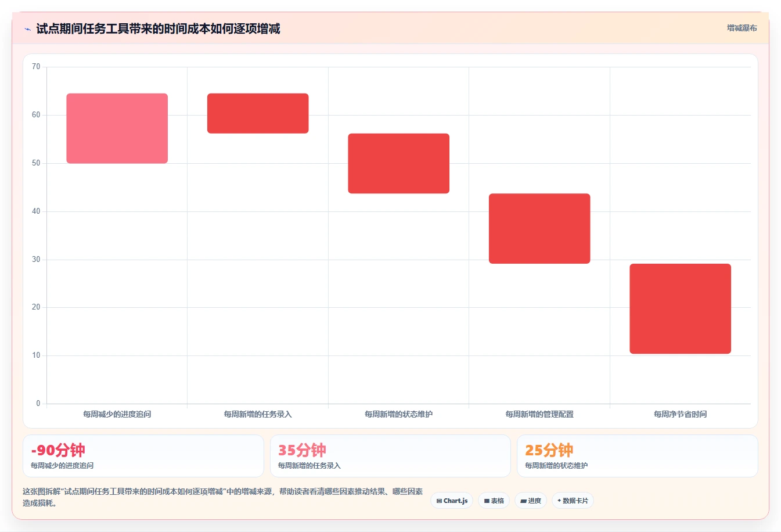Select the 表格 tag chip
781x532 pixels.
pos(494,501)
